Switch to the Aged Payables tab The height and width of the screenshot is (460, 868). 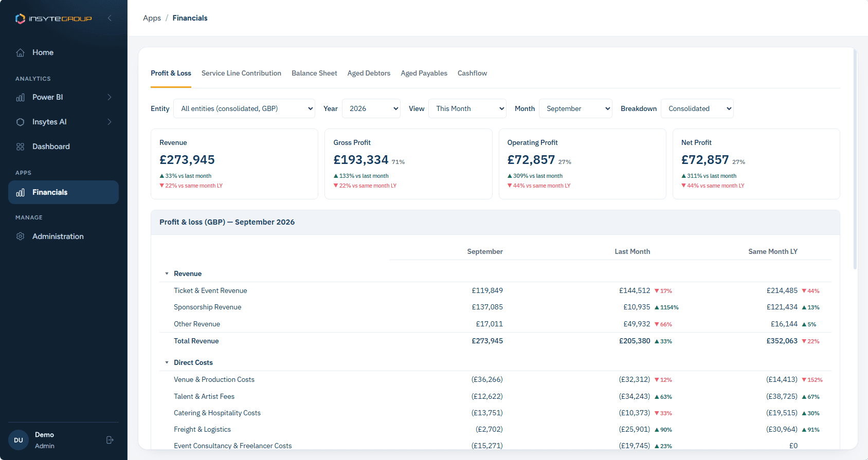pos(424,73)
